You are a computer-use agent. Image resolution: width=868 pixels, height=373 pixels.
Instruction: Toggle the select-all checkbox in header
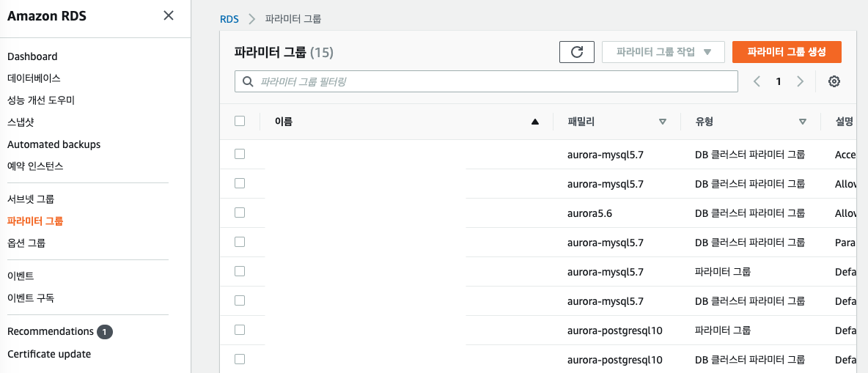240,121
